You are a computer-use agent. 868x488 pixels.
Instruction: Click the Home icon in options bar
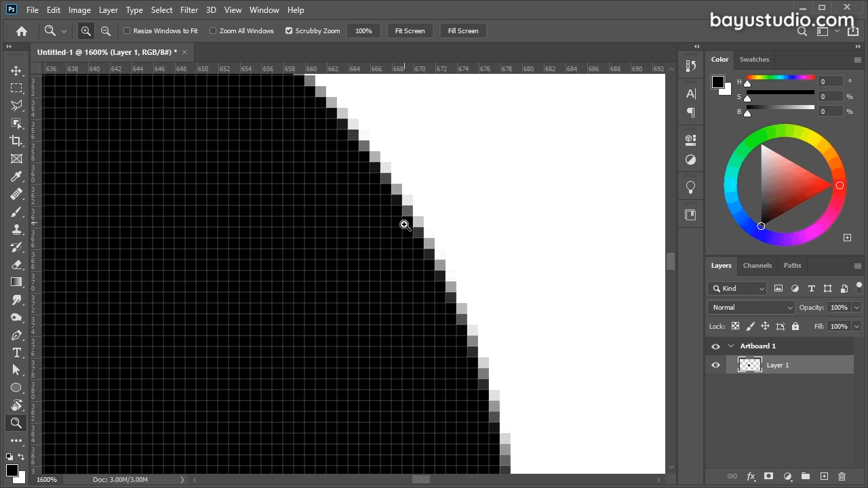coord(22,30)
